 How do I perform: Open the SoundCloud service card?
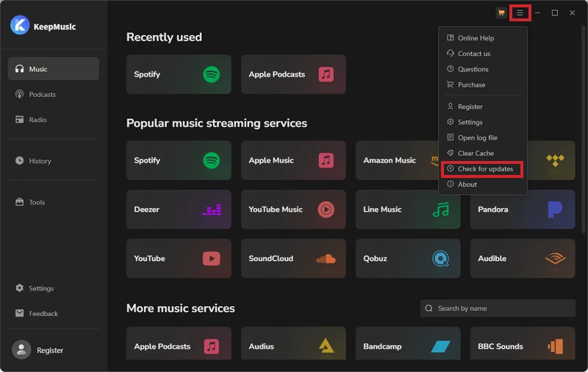point(293,258)
